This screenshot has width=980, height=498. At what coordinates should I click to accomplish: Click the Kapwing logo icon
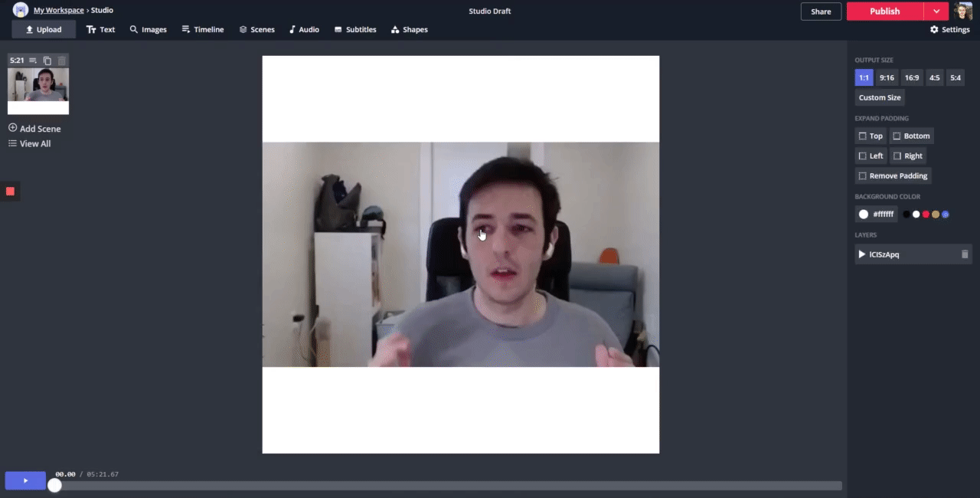coord(21,10)
